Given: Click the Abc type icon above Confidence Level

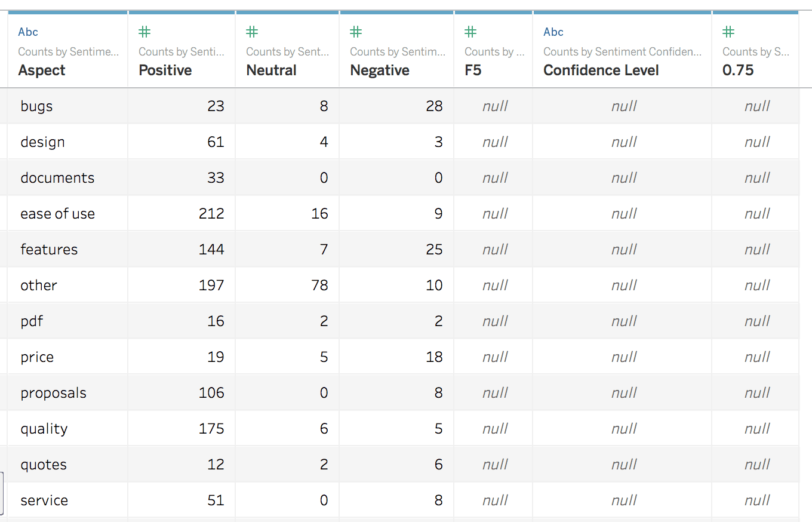Looking at the screenshot, I should pyautogui.click(x=553, y=32).
